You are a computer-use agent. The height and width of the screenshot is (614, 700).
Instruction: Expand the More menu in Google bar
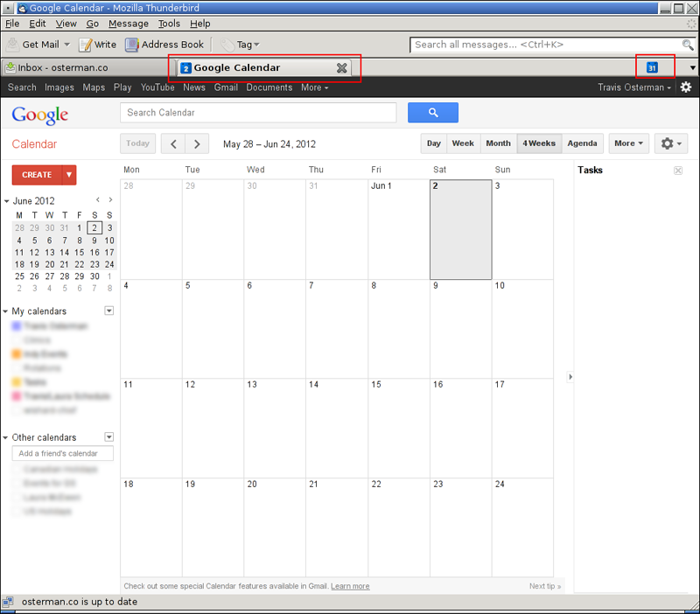click(x=315, y=87)
